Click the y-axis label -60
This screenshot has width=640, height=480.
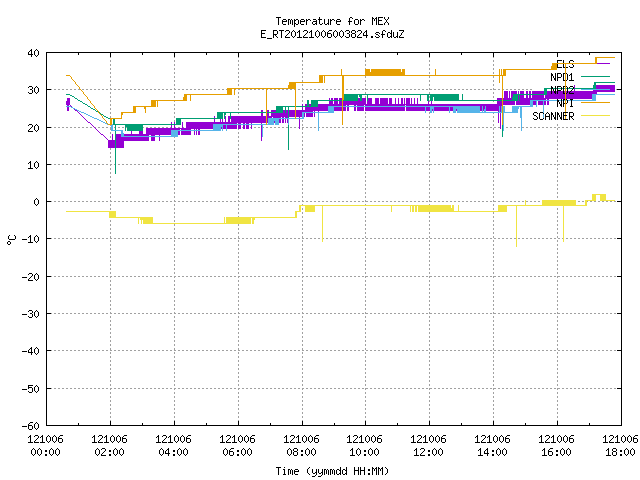point(31,426)
